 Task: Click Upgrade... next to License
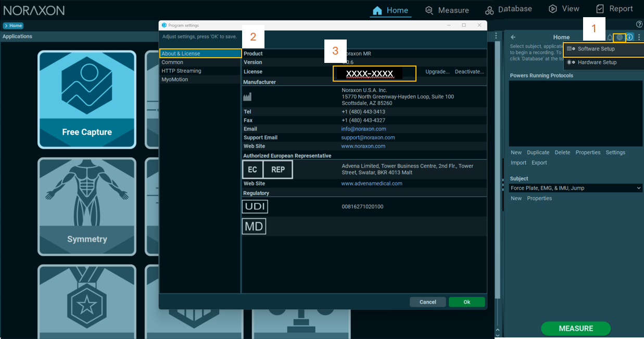(x=437, y=72)
